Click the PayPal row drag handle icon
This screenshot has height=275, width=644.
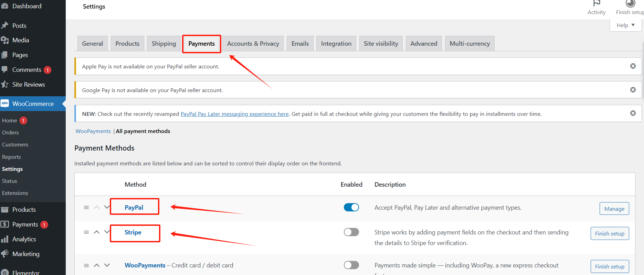tap(86, 208)
